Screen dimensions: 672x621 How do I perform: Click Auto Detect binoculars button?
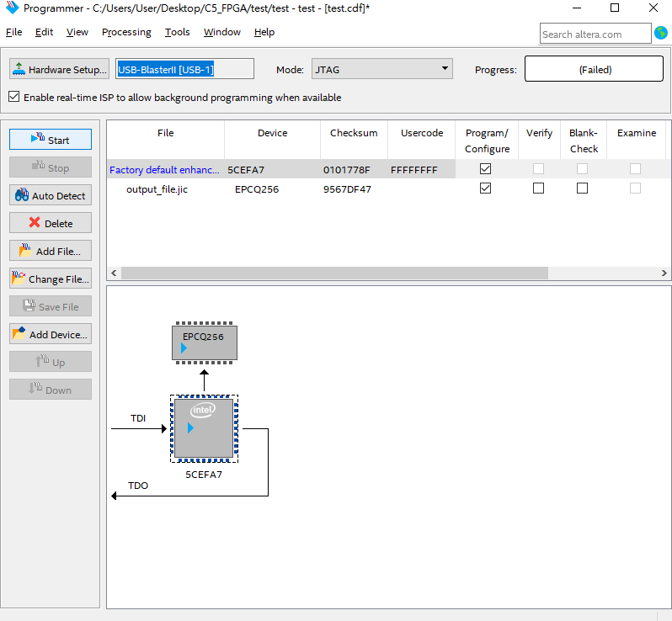pos(51,195)
